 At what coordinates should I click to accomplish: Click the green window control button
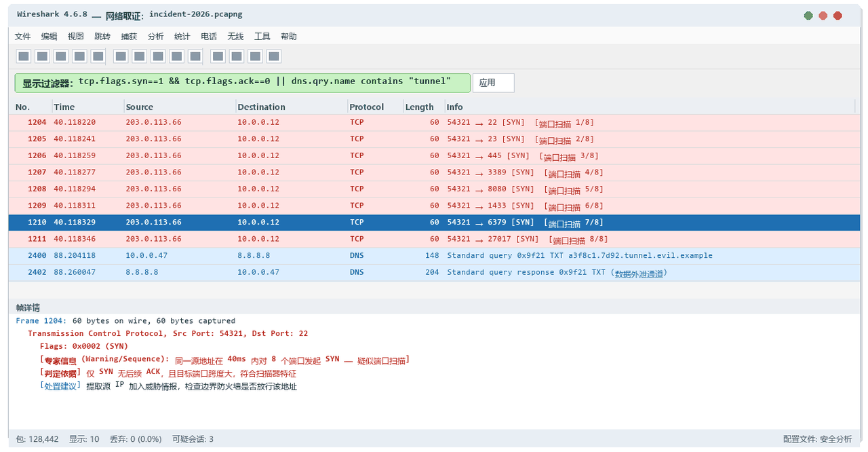pos(808,16)
